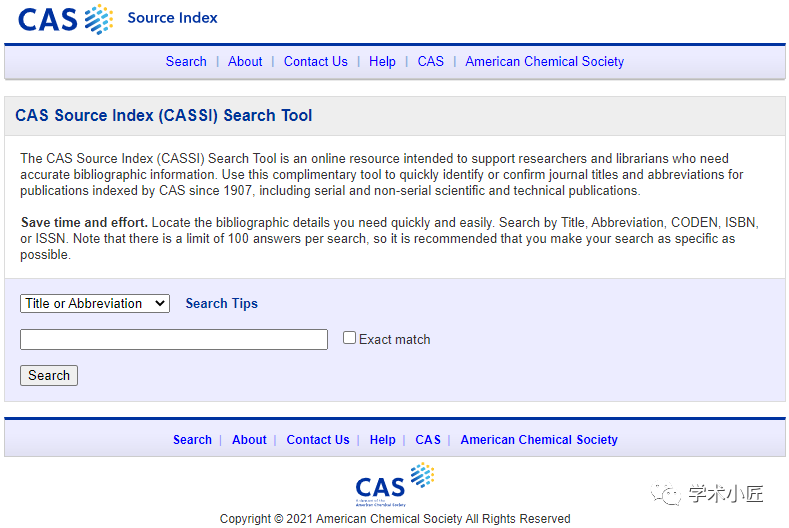Focus the search text input field

click(x=174, y=339)
